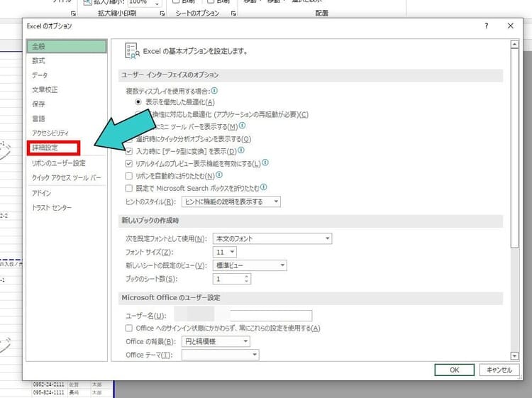Screen dimensions: 532x398
Task: Click scrollbar up arrow in options panel
Action: click(x=514, y=45)
